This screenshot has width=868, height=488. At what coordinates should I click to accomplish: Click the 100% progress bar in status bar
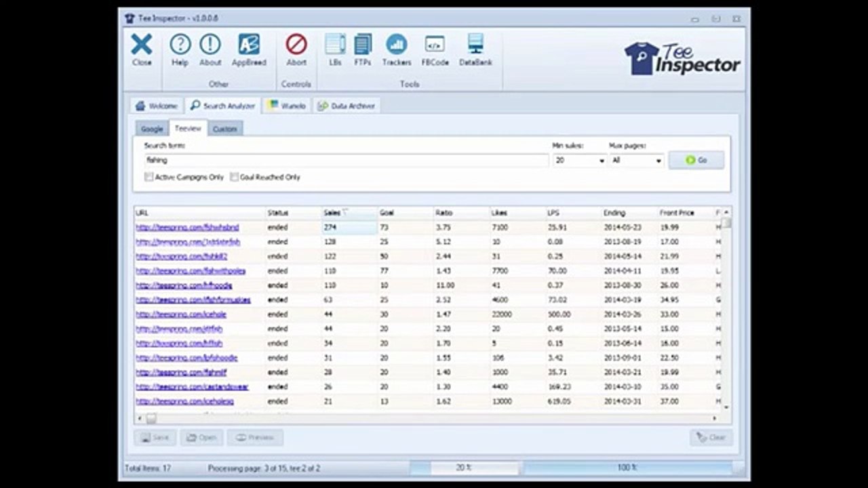[627, 468]
